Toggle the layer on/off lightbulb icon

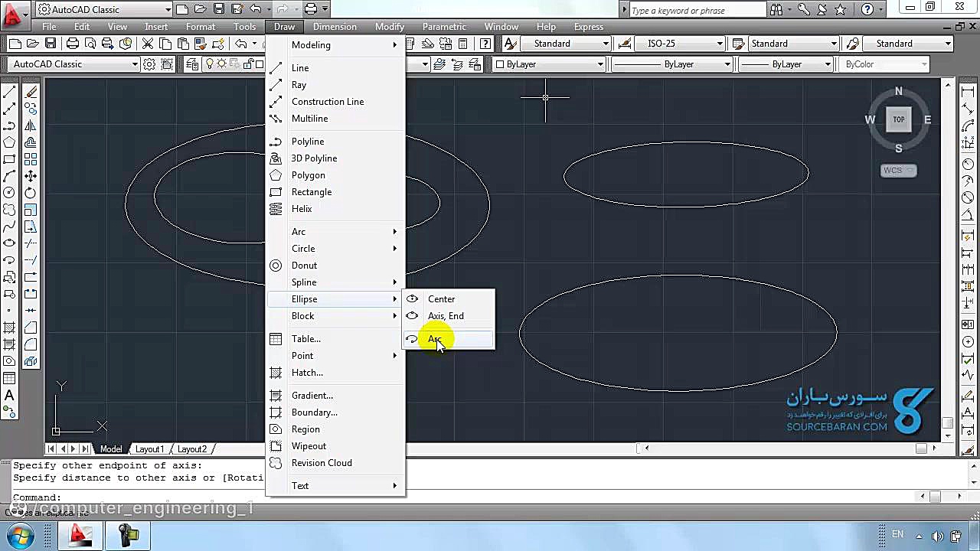pyautogui.click(x=209, y=64)
